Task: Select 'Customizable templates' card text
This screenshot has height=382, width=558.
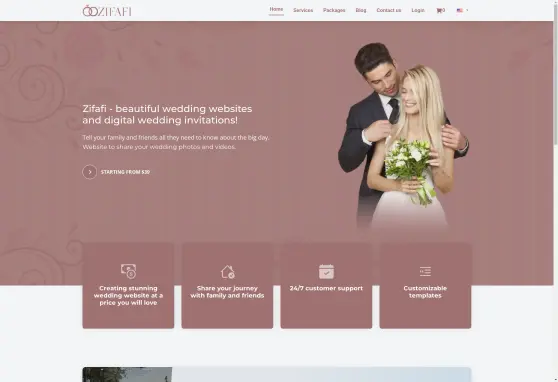Action: (425, 292)
